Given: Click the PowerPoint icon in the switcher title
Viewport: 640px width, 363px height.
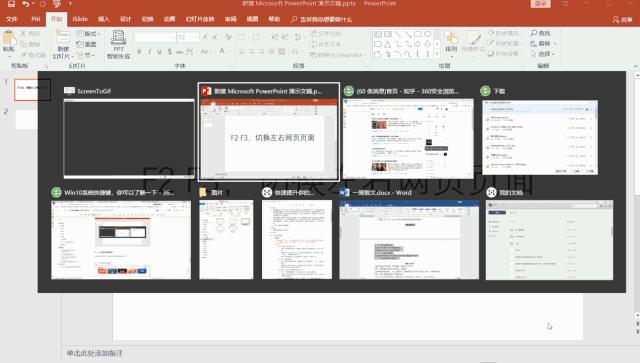Looking at the screenshot, I should [206, 91].
